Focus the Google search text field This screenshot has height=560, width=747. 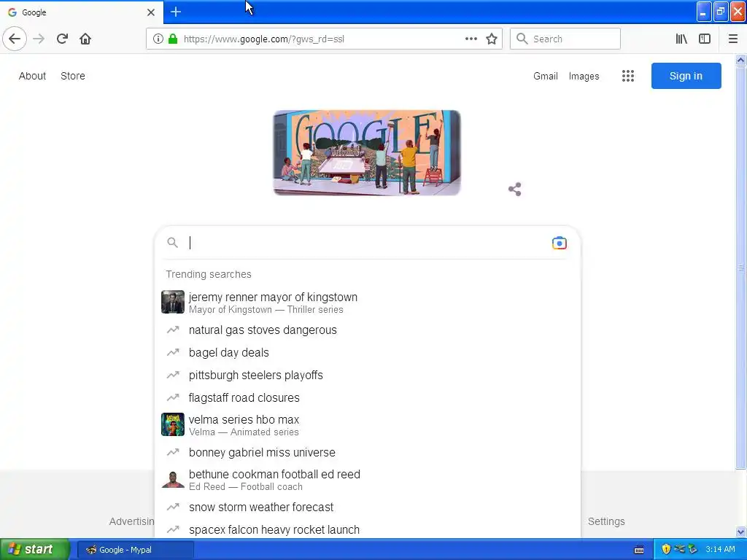tap(367, 243)
